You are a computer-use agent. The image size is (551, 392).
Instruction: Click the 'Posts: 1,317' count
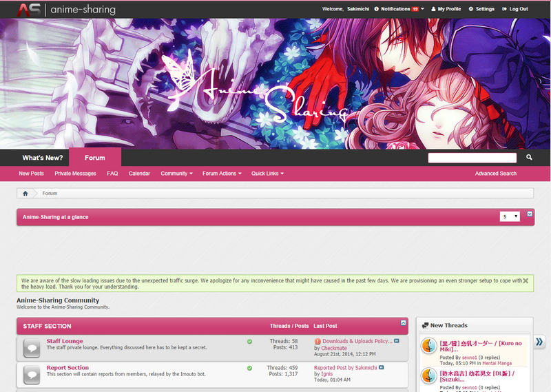283,374
